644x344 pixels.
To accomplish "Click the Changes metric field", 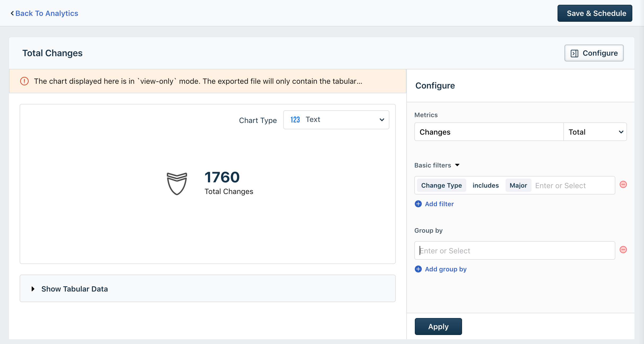I will 489,132.
